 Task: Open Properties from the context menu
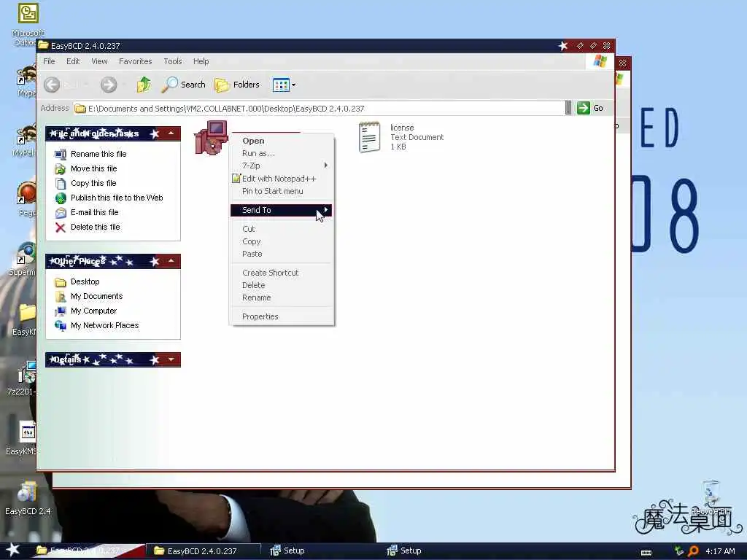click(x=281, y=316)
